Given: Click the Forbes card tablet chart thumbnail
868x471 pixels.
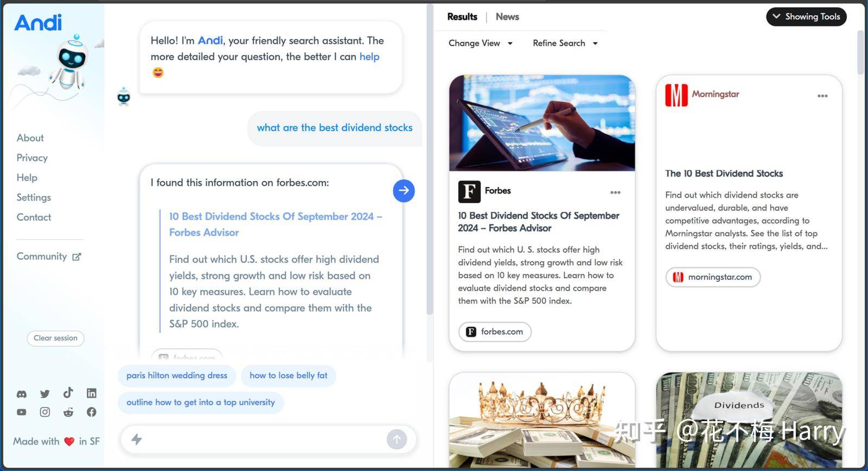Looking at the screenshot, I should tap(542, 123).
